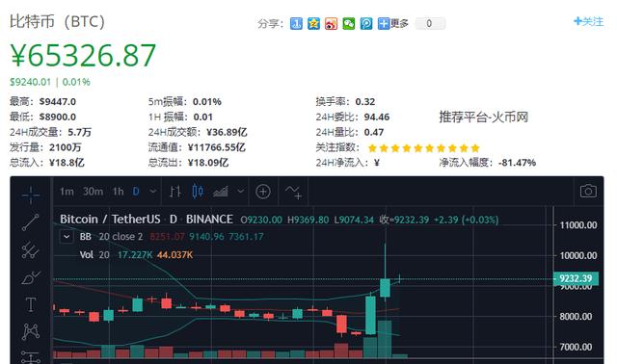Switch chart style to candles
The height and width of the screenshot is (364, 617).
tap(198, 192)
